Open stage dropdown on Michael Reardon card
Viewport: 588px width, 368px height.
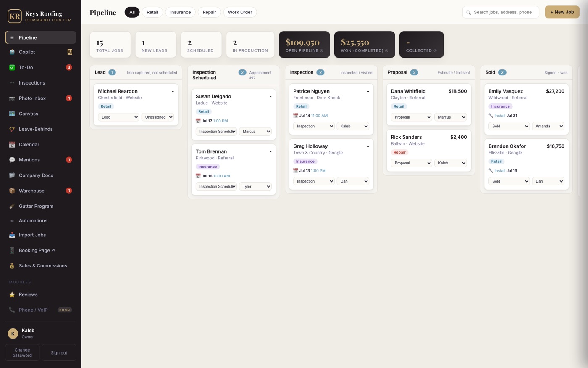pyautogui.click(x=118, y=117)
